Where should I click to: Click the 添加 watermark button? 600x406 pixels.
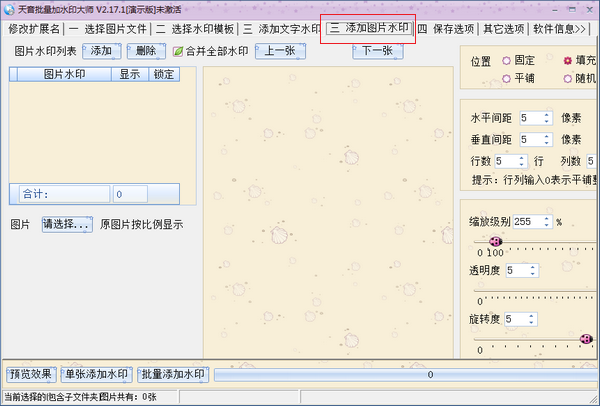101,51
